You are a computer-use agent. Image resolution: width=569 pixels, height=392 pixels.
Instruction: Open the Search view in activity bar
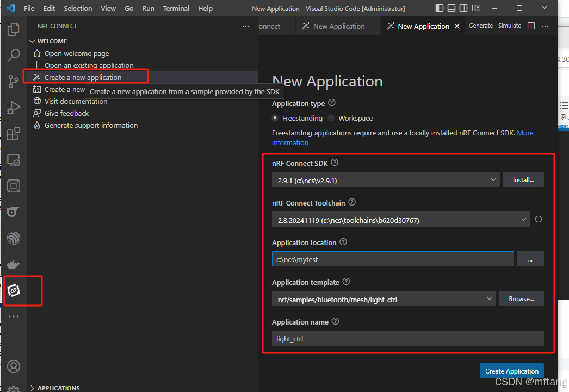[14, 55]
